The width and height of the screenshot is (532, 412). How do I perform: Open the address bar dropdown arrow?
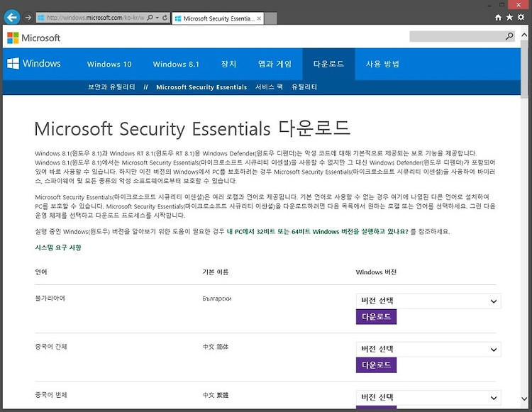[x=157, y=18]
